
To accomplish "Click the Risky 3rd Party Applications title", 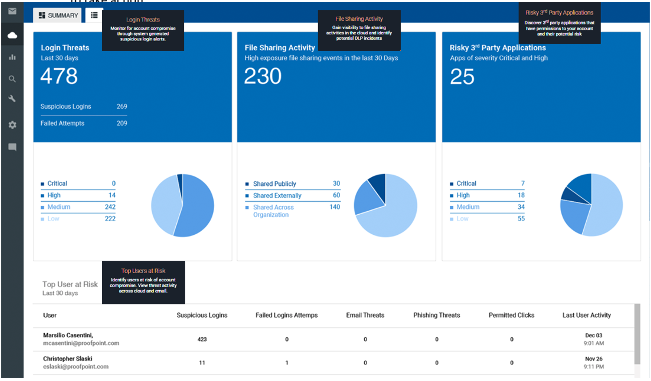I will [497, 48].
